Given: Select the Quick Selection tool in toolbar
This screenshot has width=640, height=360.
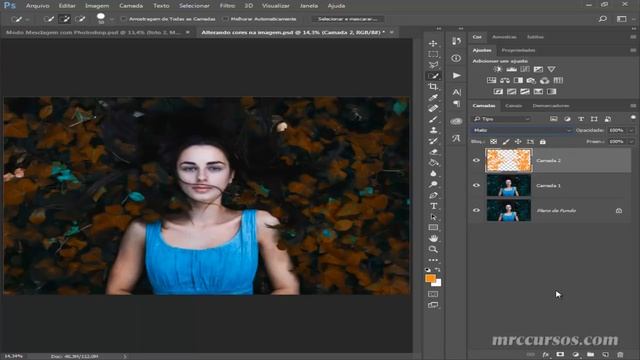Looking at the screenshot, I should click(433, 76).
